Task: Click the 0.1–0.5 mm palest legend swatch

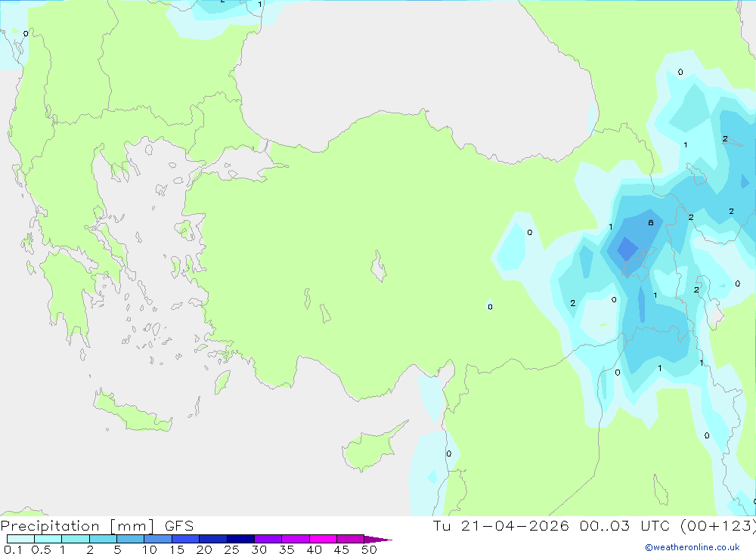Action: click(x=20, y=539)
